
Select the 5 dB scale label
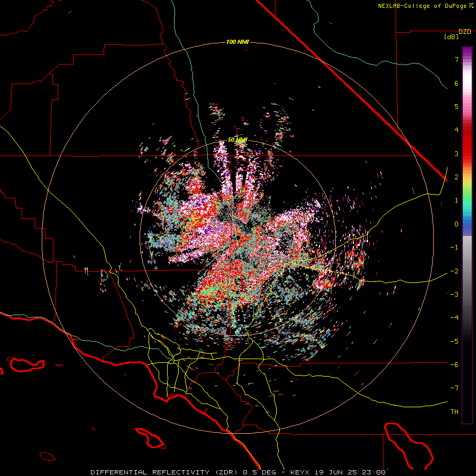(x=456, y=106)
